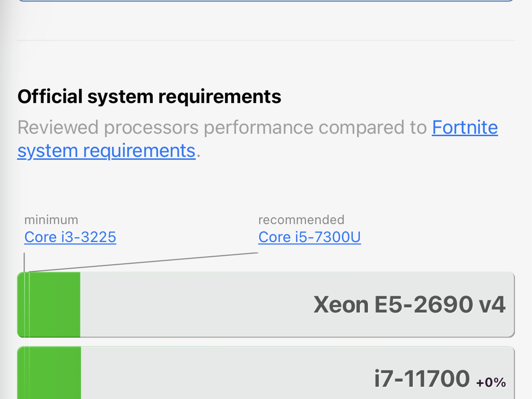The image size is (532, 399).
Task: Click the "recommended" label above Core i5-7300U
Action: pos(301,220)
